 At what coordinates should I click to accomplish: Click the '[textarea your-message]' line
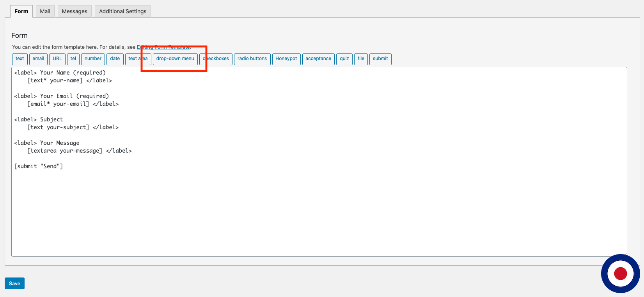[80, 151]
